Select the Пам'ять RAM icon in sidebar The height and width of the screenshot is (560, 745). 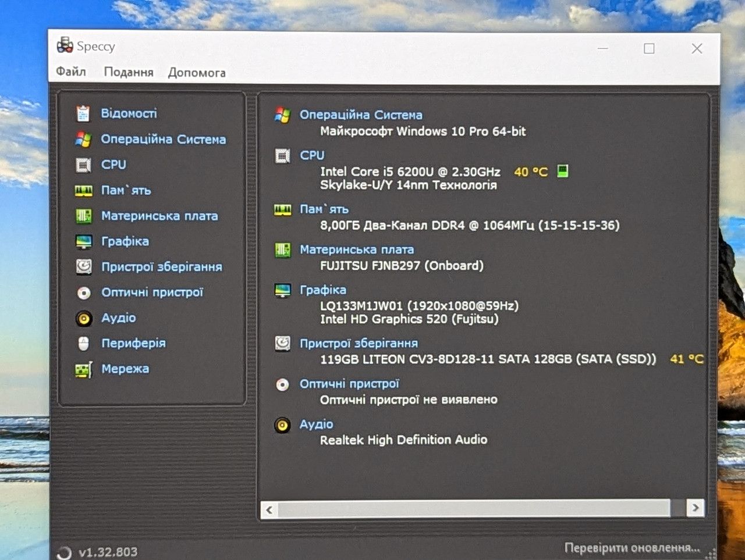coord(84,191)
